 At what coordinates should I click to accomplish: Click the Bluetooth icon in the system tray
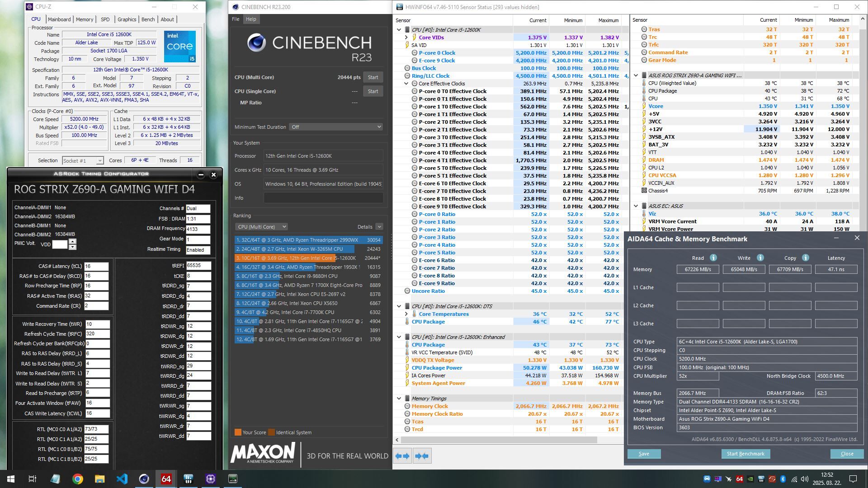click(783, 479)
